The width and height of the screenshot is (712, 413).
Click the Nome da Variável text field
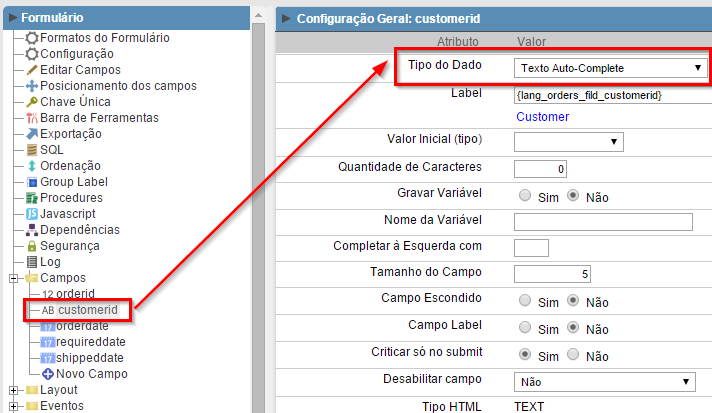pyautogui.click(x=603, y=222)
